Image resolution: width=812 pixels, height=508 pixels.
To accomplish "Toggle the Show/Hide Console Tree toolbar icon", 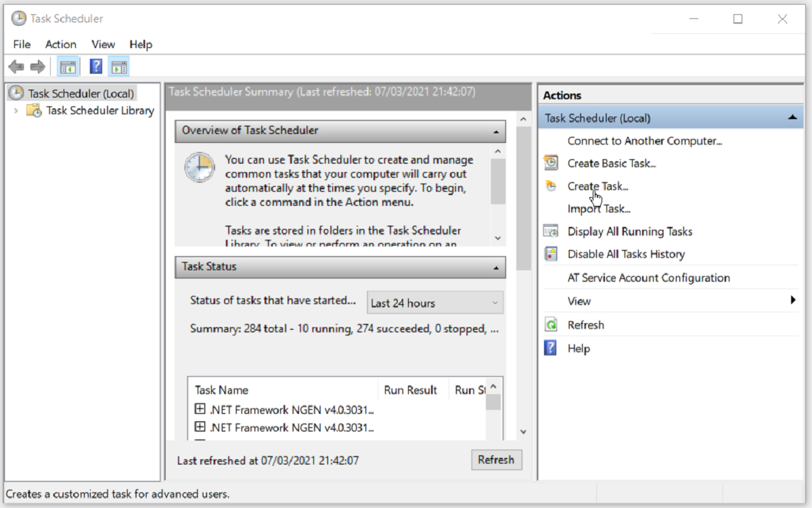I will point(68,66).
